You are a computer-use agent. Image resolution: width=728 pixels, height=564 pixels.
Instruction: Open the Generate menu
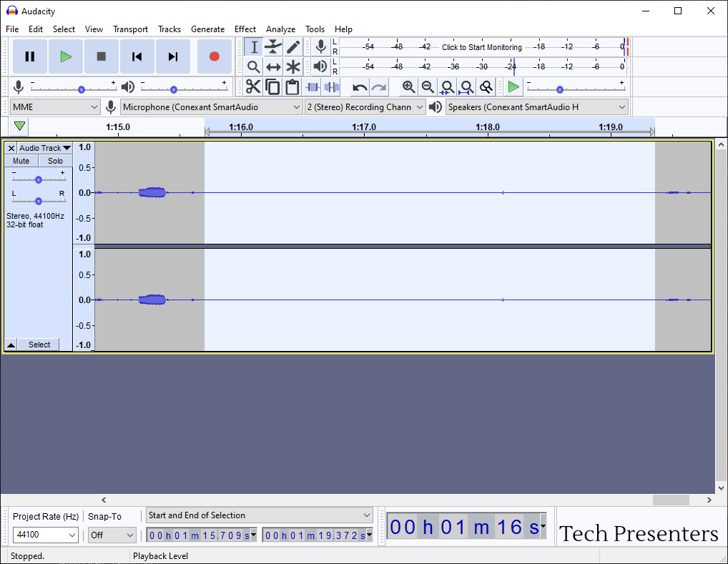207,29
